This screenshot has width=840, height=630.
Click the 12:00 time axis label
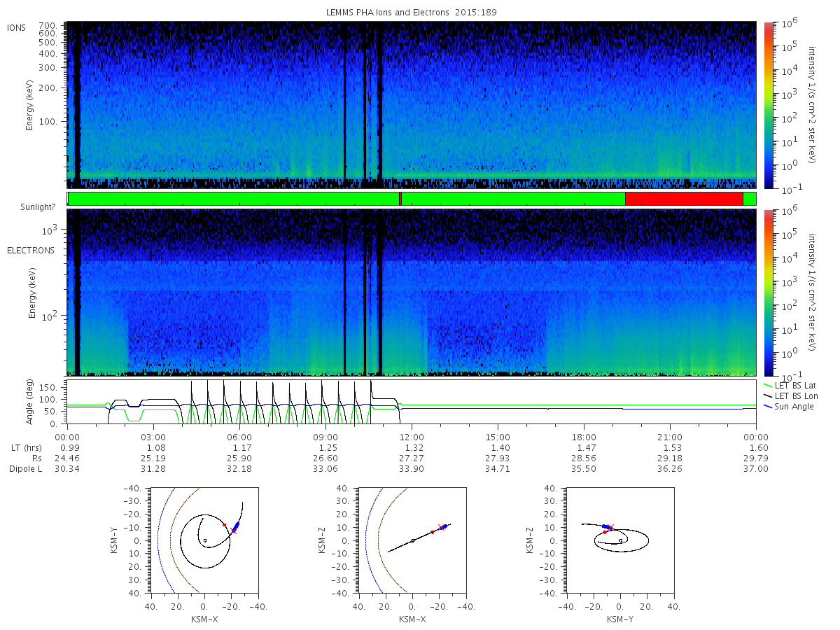tap(412, 437)
